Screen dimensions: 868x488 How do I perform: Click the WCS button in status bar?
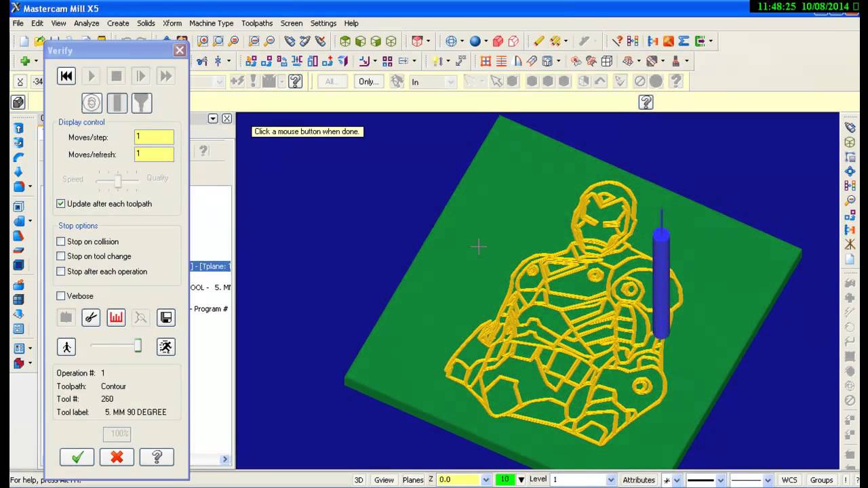(789, 480)
